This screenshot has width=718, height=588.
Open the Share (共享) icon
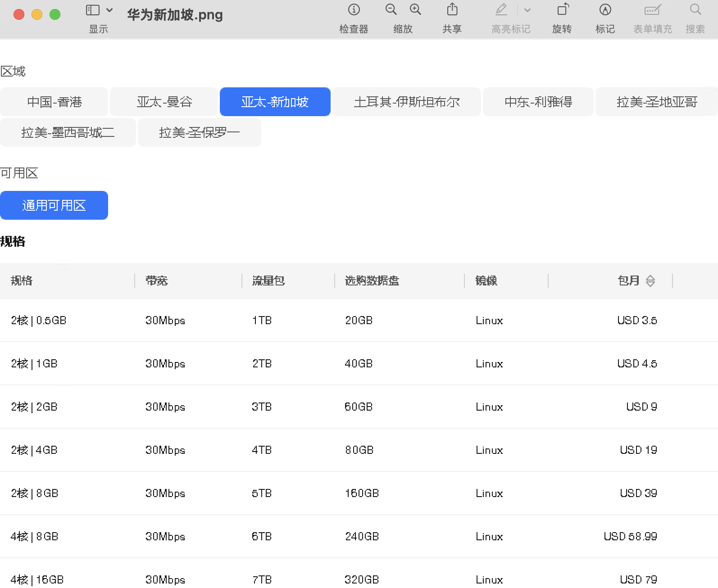[452, 9]
